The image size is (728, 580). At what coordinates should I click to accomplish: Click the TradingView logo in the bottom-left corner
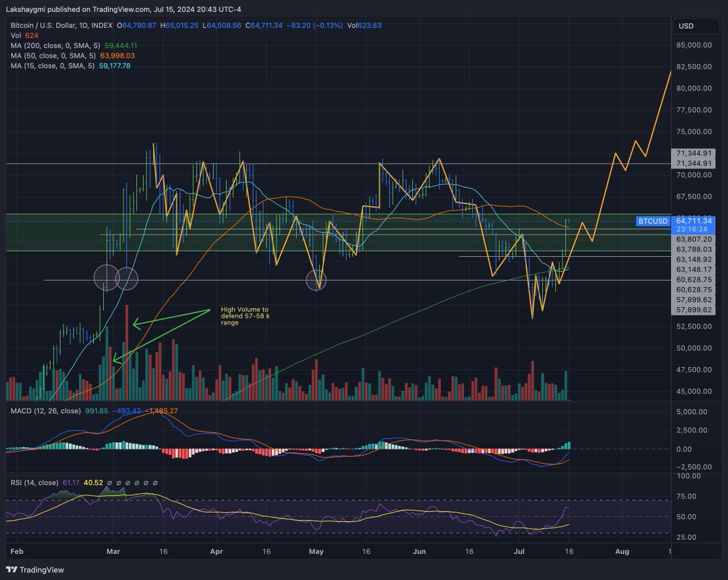pos(33,570)
